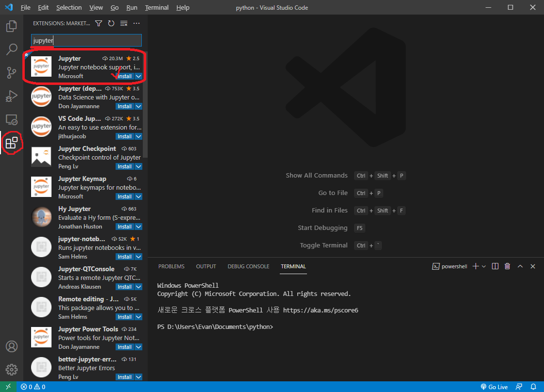Open install dropdown for Jupyter Keymap

tap(138, 196)
